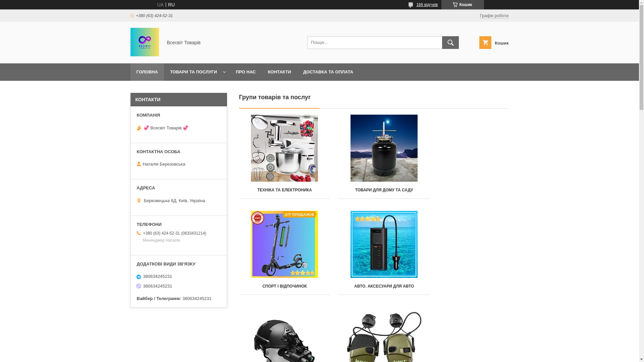Click the Viber icon beside 380634245231
This screenshot has width=644, height=362.
[139, 286]
